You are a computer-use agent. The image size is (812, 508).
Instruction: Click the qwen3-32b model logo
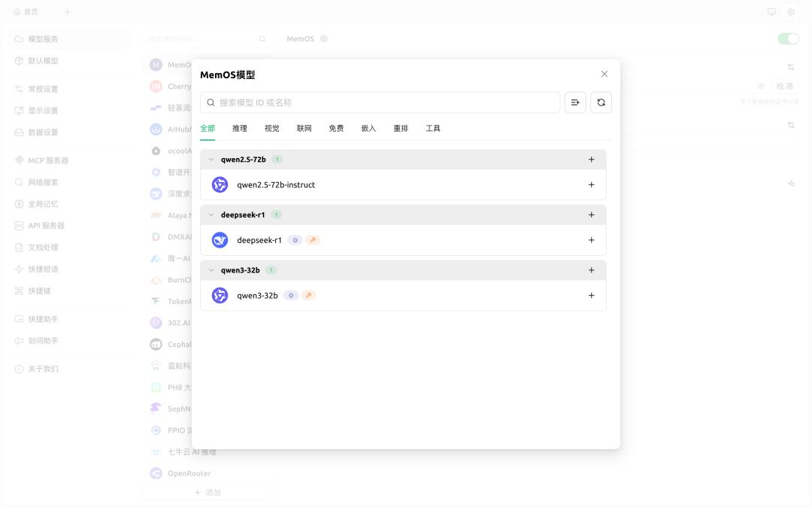[220, 296]
